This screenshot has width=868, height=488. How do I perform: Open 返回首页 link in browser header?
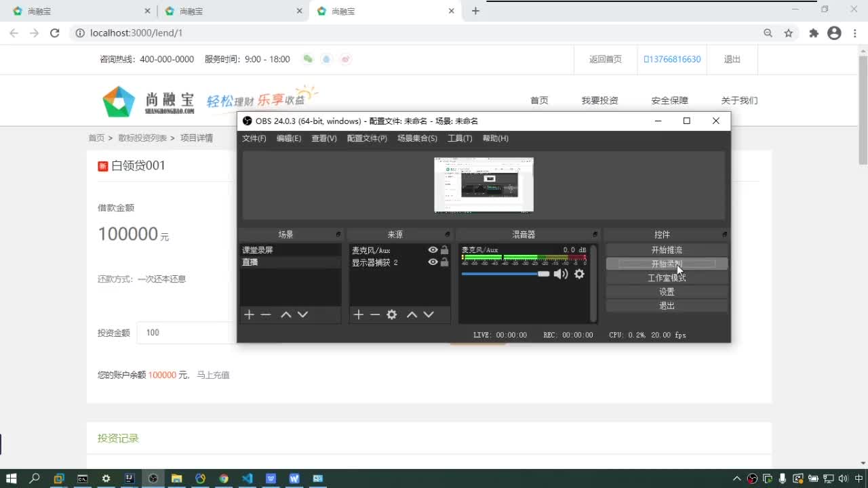point(606,60)
